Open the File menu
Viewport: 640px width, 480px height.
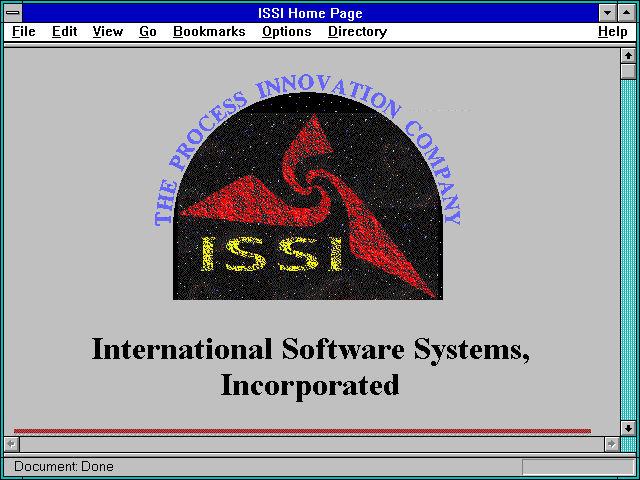point(24,32)
